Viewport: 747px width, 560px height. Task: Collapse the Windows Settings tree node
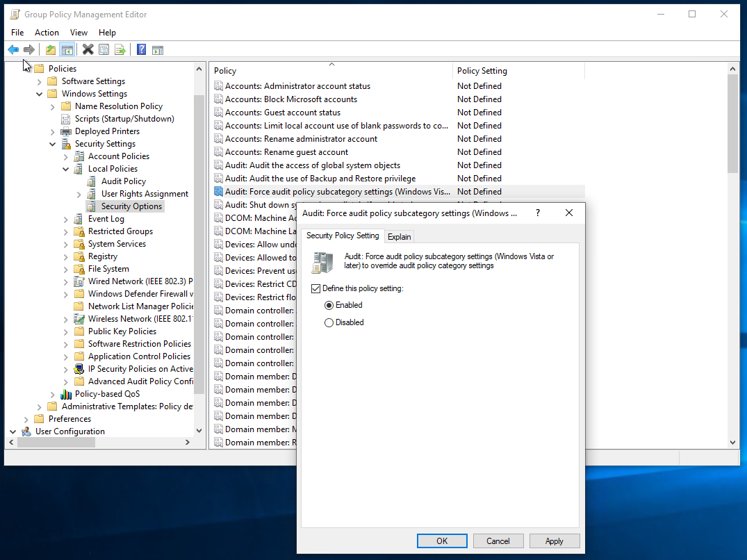click(x=40, y=94)
